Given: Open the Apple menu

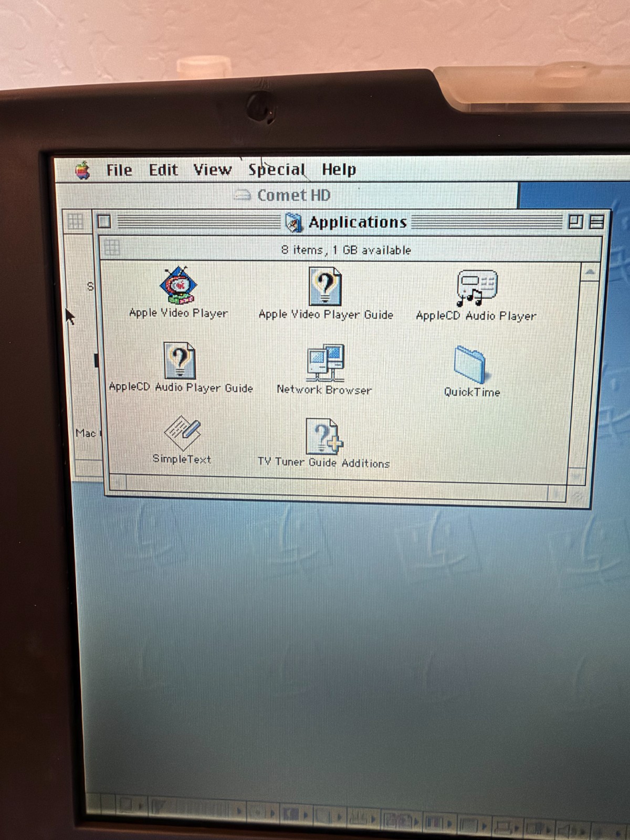Looking at the screenshot, I should point(82,170).
